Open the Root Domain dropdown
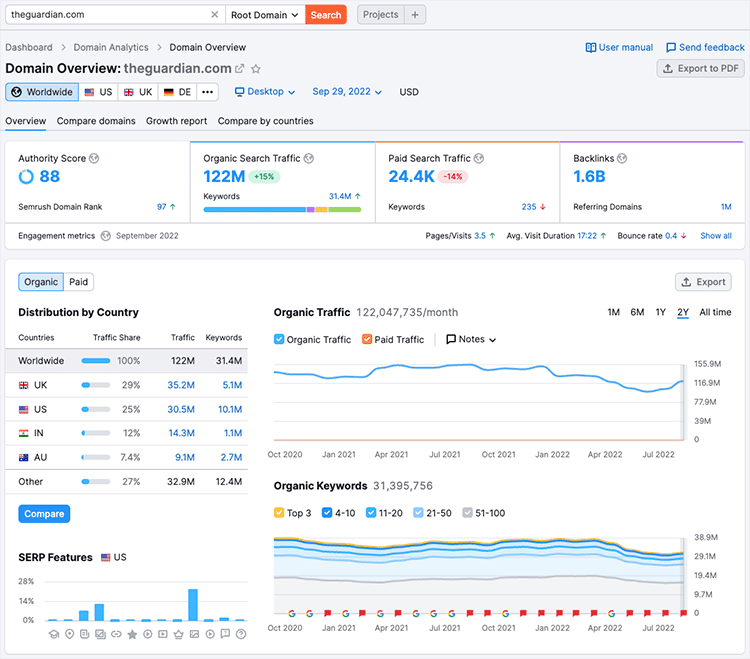The width and height of the screenshot is (750, 659). [265, 15]
